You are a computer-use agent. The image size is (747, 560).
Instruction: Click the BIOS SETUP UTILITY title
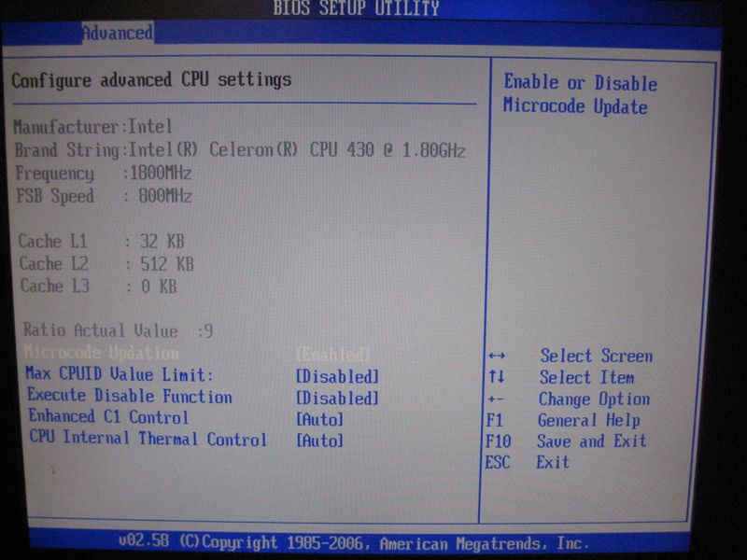[356, 8]
